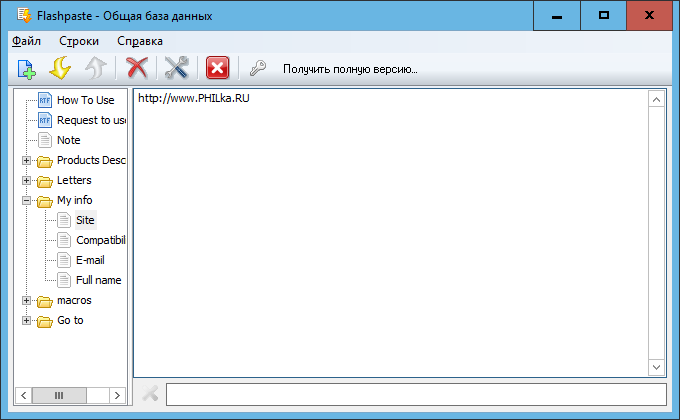Expand the macros folder node

(26, 300)
